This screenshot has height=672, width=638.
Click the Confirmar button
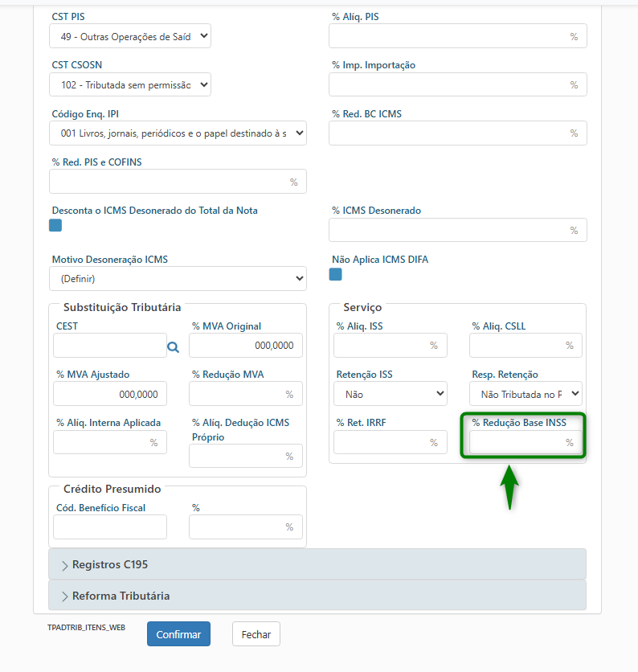(x=178, y=634)
